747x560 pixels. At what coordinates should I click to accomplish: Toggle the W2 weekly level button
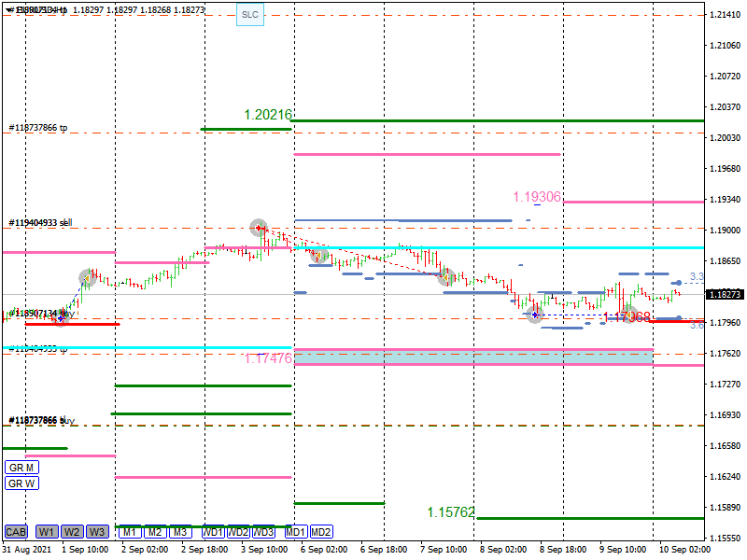tap(72, 532)
